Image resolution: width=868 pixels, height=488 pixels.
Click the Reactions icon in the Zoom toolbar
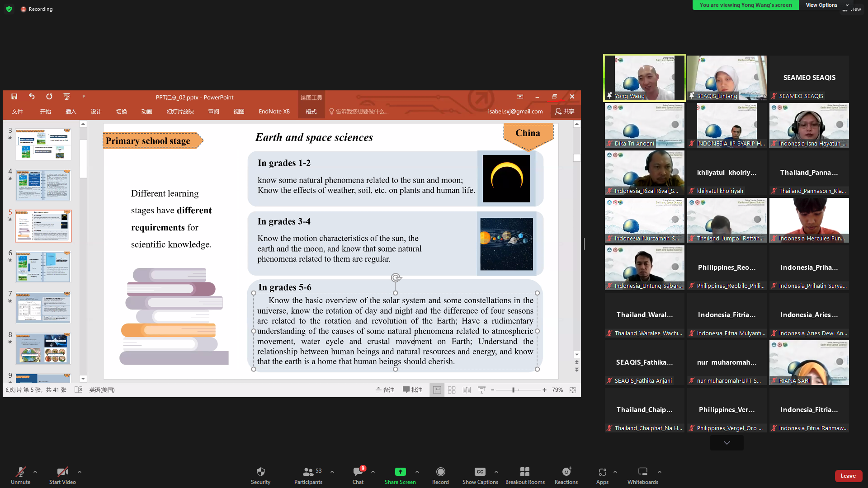click(566, 474)
